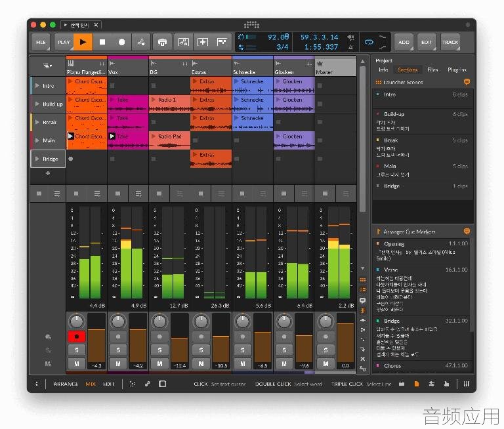Open the folder browser icon in footer
The width and height of the screenshot is (504, 429).
(x=402, y=384)
